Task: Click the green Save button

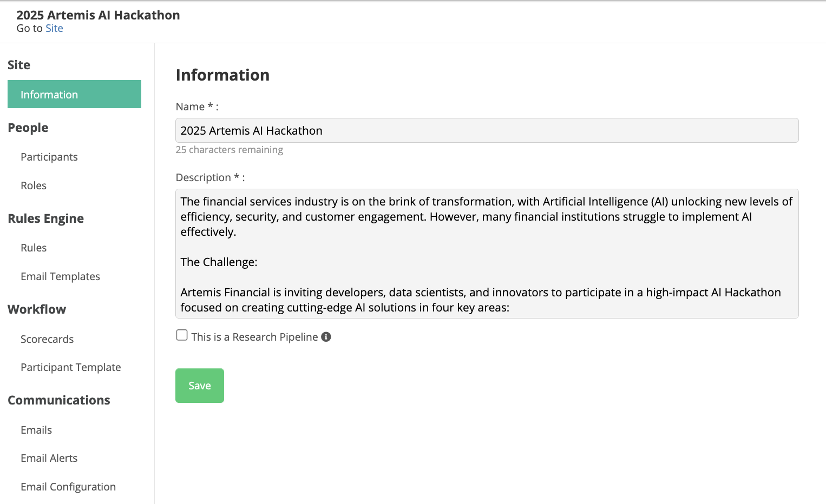Action: (200, 386)
